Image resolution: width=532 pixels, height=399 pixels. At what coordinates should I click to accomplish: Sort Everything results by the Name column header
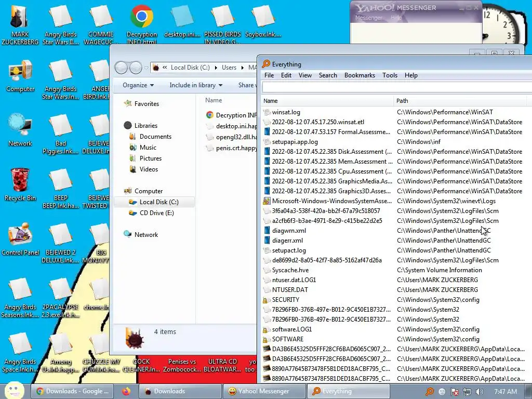click(327, 101)
